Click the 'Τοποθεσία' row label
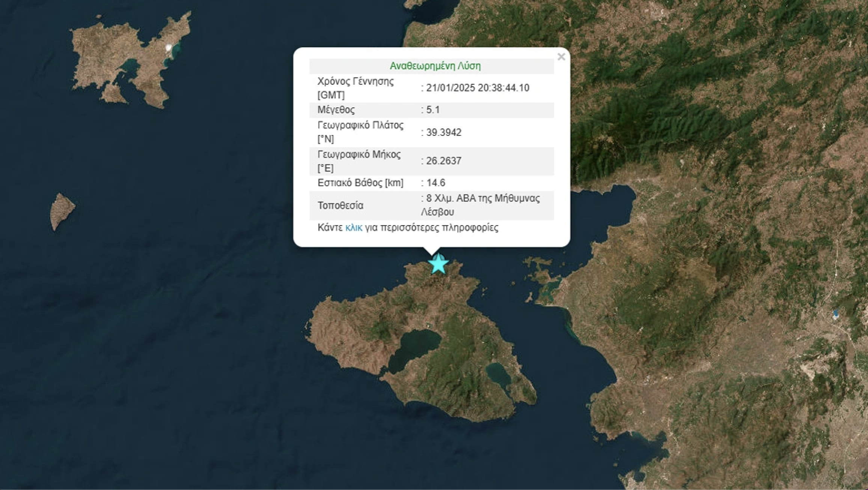868x490 pixels. point(340,206)
